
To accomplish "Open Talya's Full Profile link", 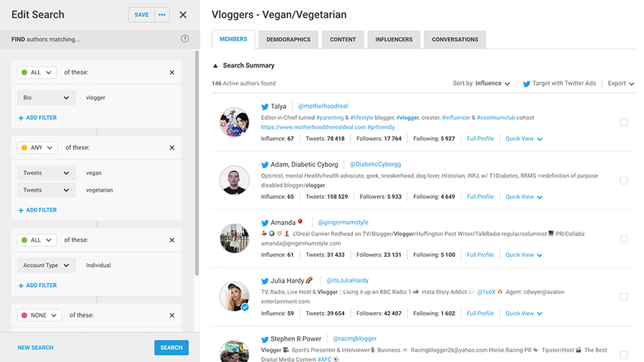I will click(480, 139).
